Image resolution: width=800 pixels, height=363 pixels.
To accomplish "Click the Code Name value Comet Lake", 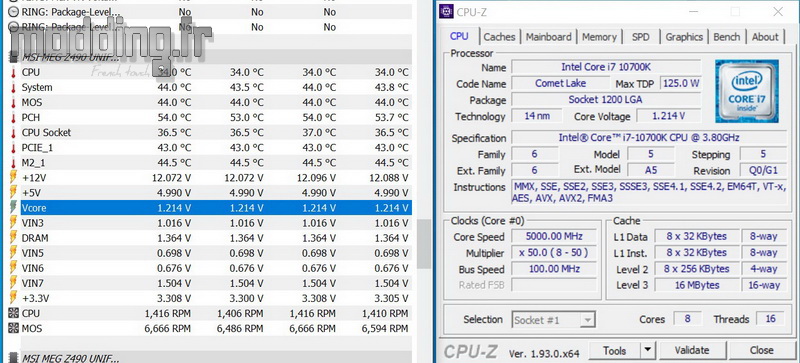I will pyautogui.click(x=560, y=84).
